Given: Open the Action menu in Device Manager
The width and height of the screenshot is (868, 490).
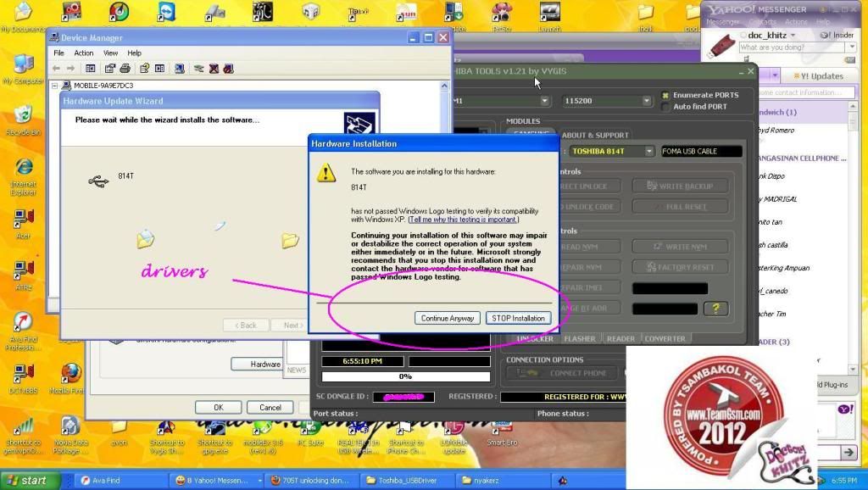Looking at the screenshot, I should point(84,53).
